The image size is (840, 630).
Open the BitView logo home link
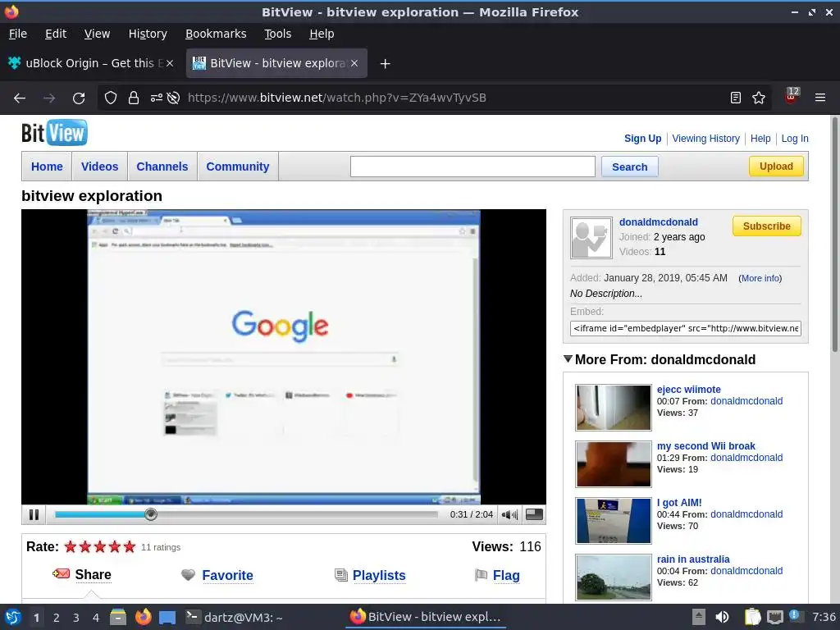pos(54,133)
